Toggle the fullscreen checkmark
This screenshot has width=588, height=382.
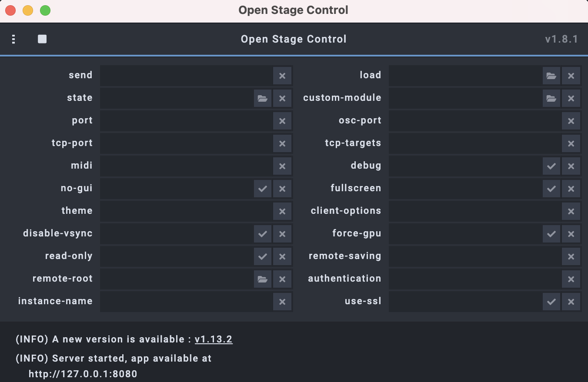551,189
